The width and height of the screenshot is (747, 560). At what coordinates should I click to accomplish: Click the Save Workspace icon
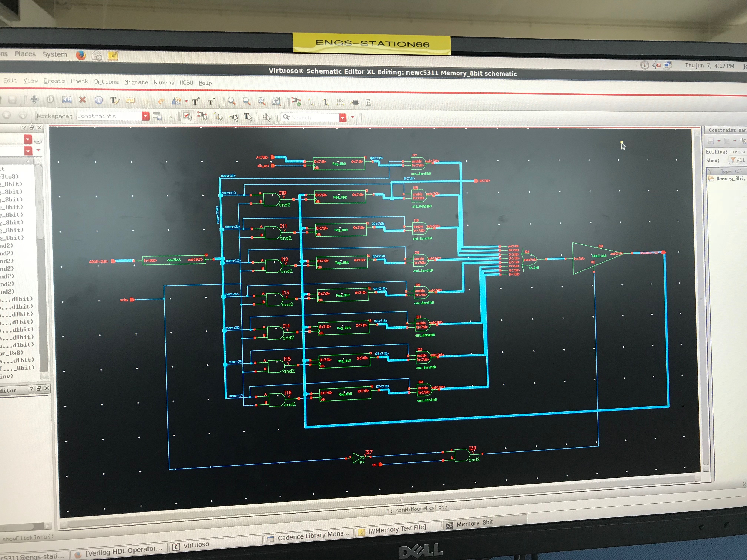tap(157, 116)
